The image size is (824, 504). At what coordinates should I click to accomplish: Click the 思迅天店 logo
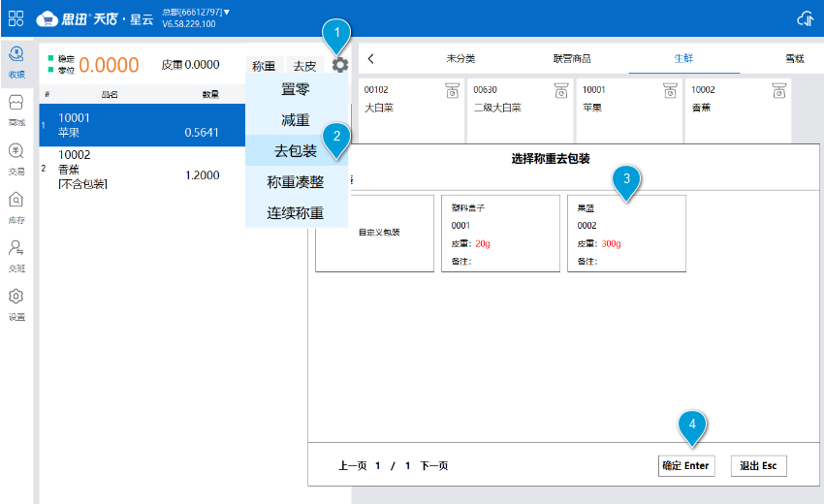tap(95, 19)
